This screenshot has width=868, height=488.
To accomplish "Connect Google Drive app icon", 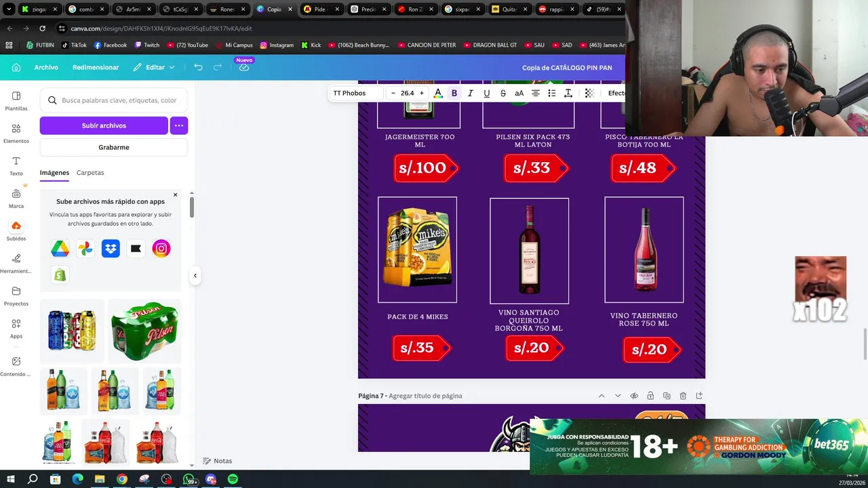I will (60, 249).
